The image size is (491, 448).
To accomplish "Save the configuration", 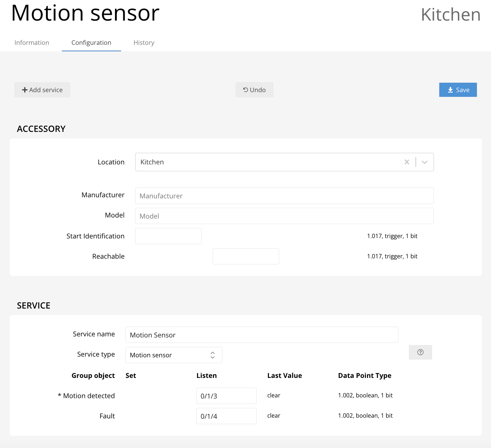I will 458,90.
